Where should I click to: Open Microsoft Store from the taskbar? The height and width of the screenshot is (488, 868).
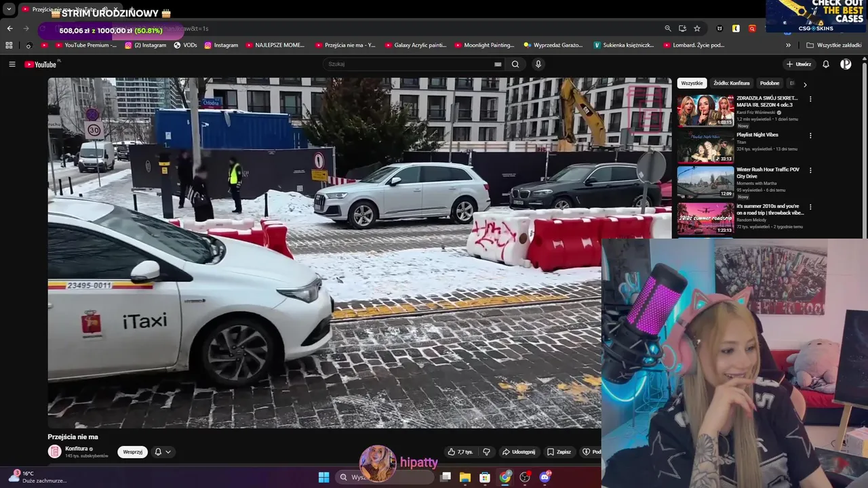click(485, 477)
